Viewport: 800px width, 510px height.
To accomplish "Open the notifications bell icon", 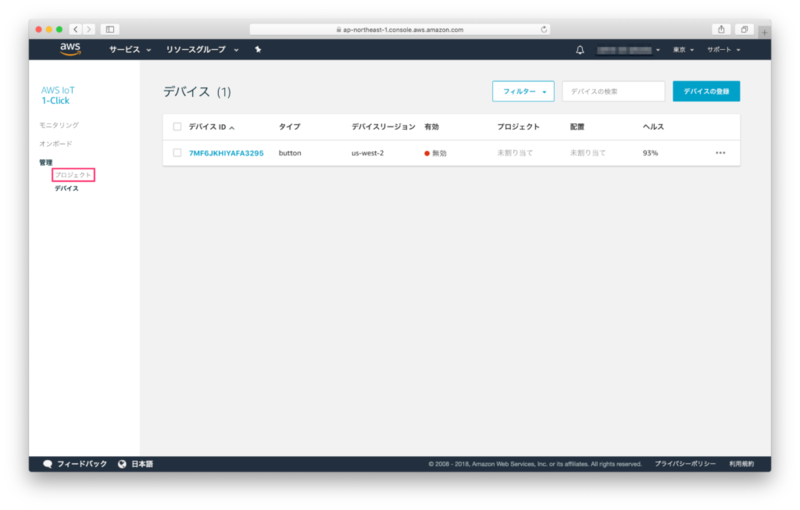I will click(x=580, y=50).
